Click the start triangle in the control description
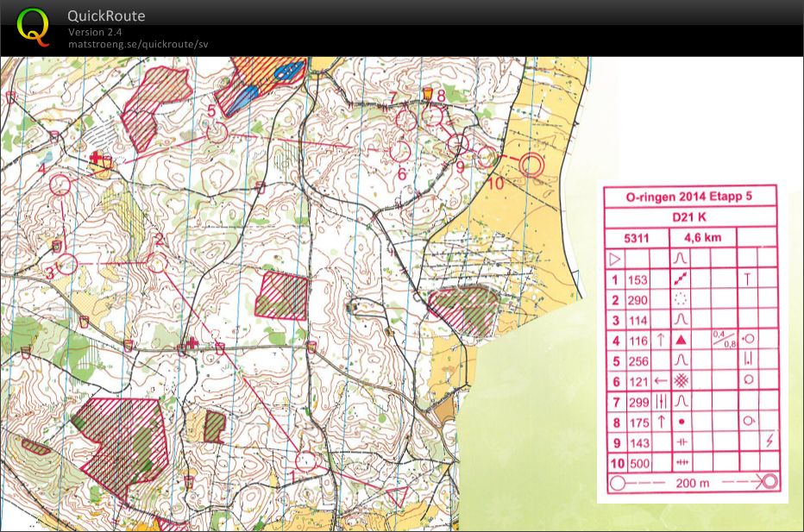 coord(615,259)
